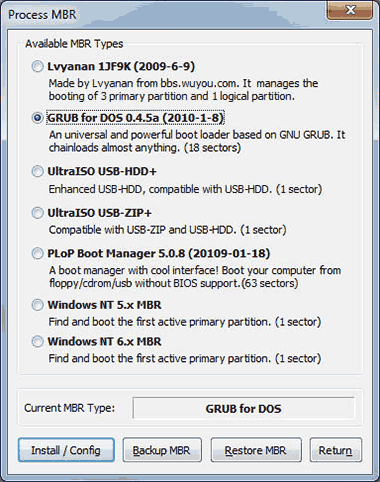Click the description under Windows NT 6.x MBR
Screen dimensions: 380x482
point(185,358)
